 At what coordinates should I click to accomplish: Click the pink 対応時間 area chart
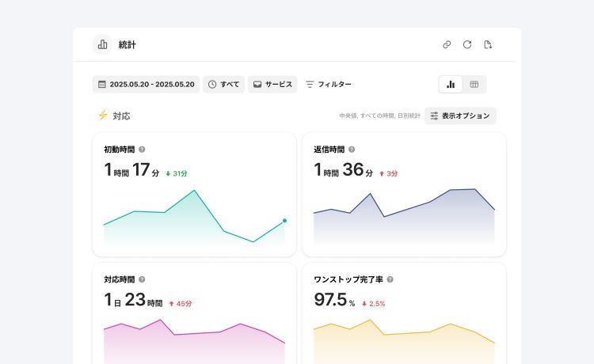[x=194, y=343]
